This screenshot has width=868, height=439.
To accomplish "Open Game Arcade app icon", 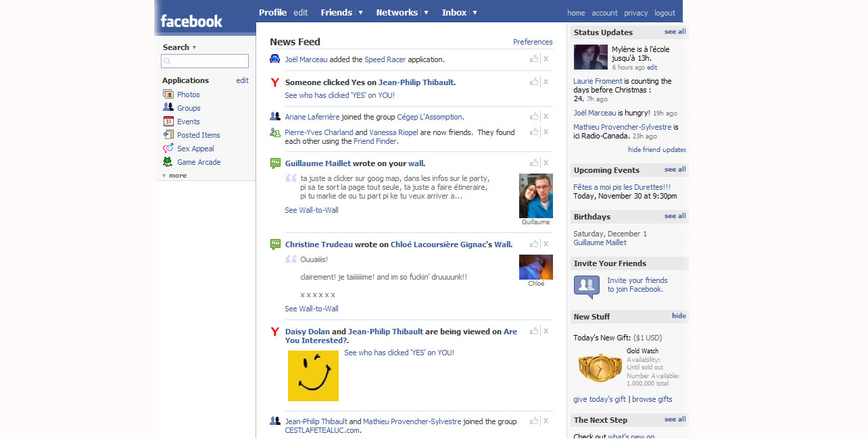I will pos(168,162).
